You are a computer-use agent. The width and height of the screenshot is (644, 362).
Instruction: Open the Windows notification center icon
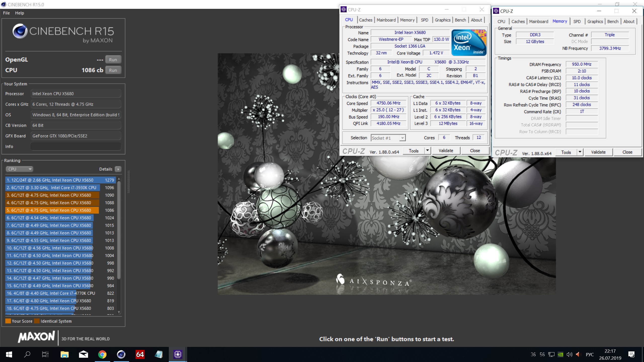pyautogui.click(x=631, y=354)
